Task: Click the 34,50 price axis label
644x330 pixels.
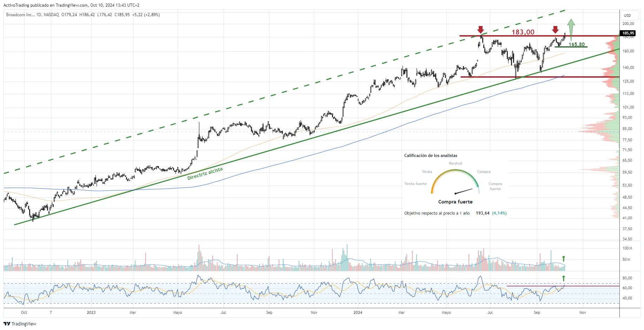Action: (627, 239)
